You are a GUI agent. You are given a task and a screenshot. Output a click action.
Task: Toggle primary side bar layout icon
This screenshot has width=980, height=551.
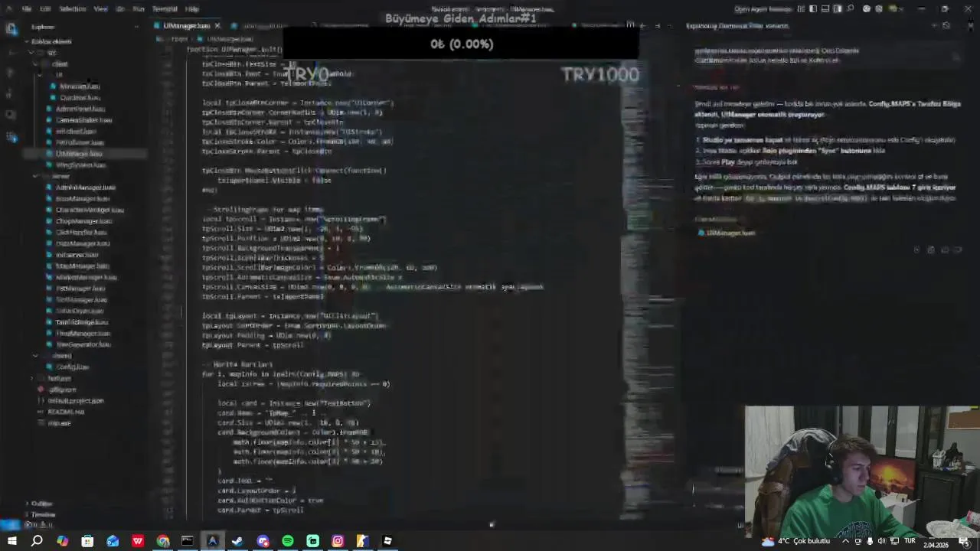pyautogui.click(x=812, y=9)
